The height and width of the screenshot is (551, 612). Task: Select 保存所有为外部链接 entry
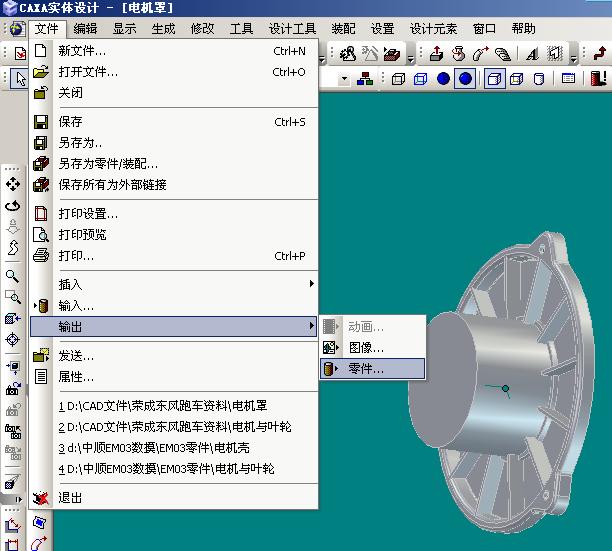click(x=173, y=185)
